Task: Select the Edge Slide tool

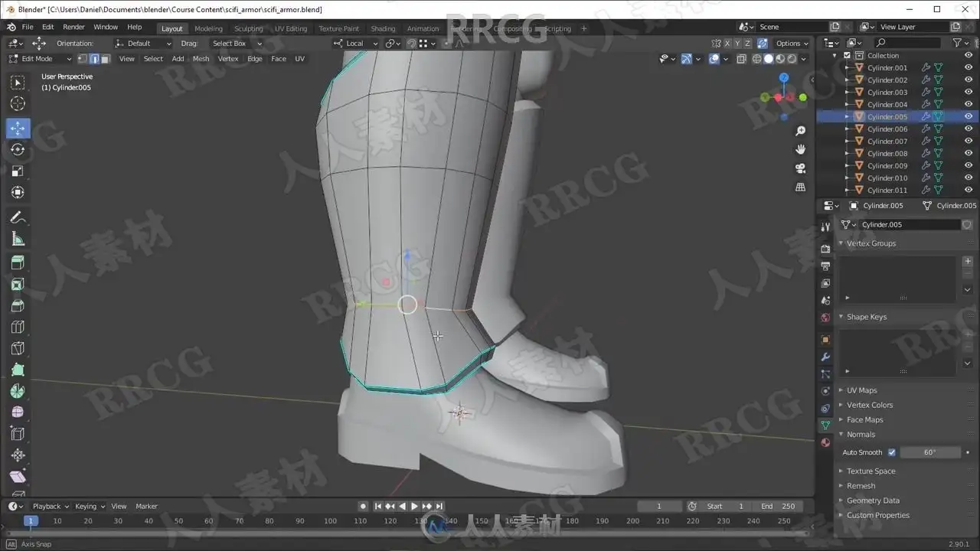Action: pos(18,434)
